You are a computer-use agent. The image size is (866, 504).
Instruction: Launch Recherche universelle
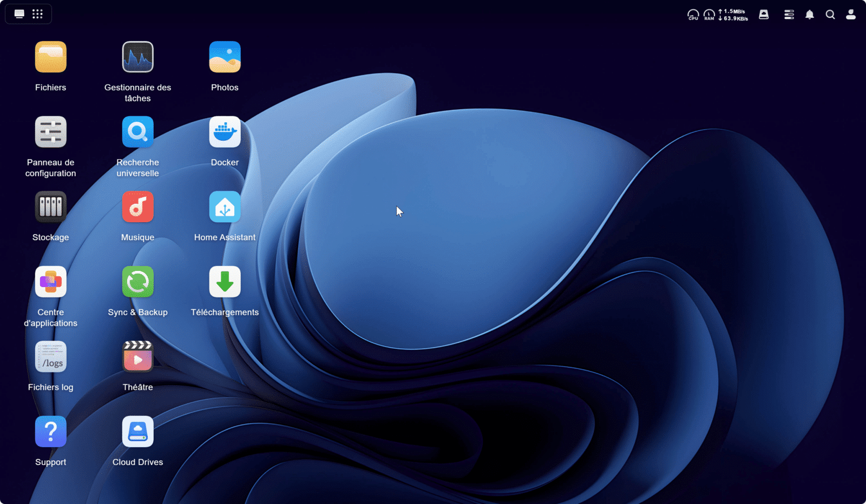click(x=137, y=132)
